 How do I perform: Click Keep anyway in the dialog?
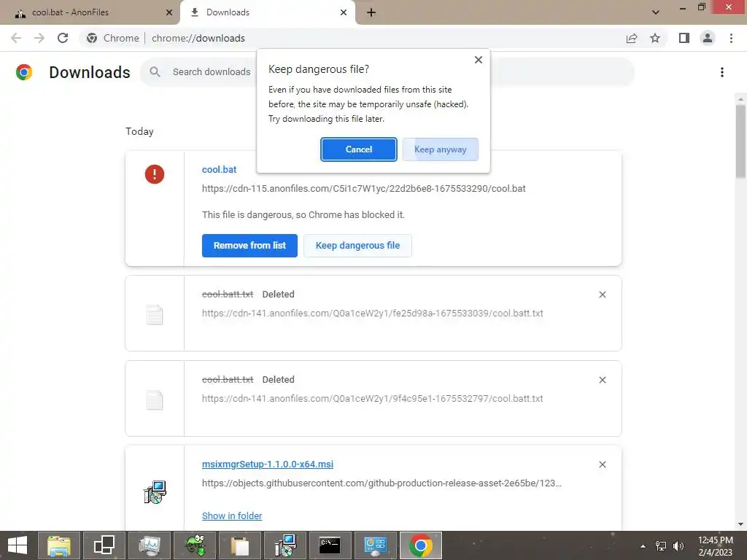[440, 149]
